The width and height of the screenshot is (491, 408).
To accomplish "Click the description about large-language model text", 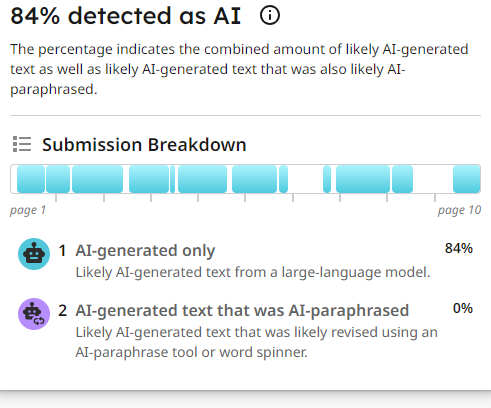I will coord(253,272).
